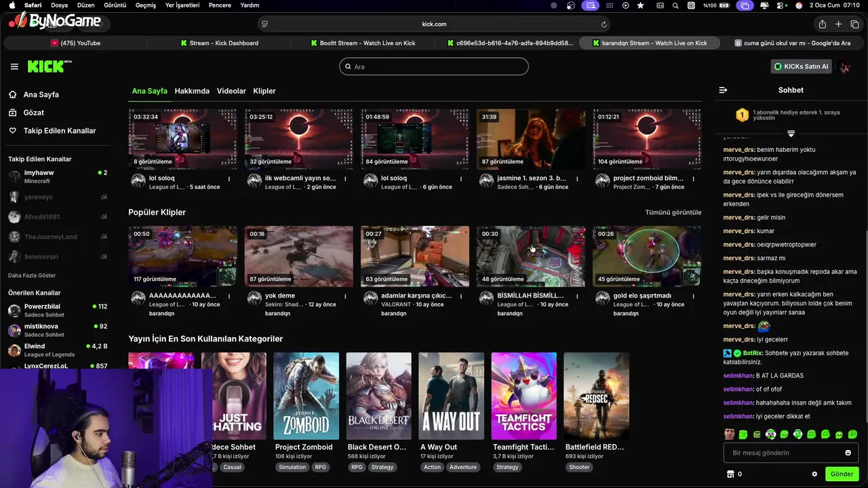Screen dimensions: 868x488
Task: Click Safari reload page icon
Action: tap(604, 24)
